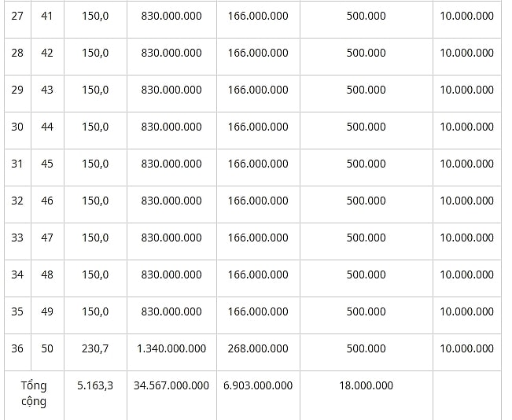Select the area value 230,7
The width and height of the screenshot is (512, 420).
tap(95, 348)
